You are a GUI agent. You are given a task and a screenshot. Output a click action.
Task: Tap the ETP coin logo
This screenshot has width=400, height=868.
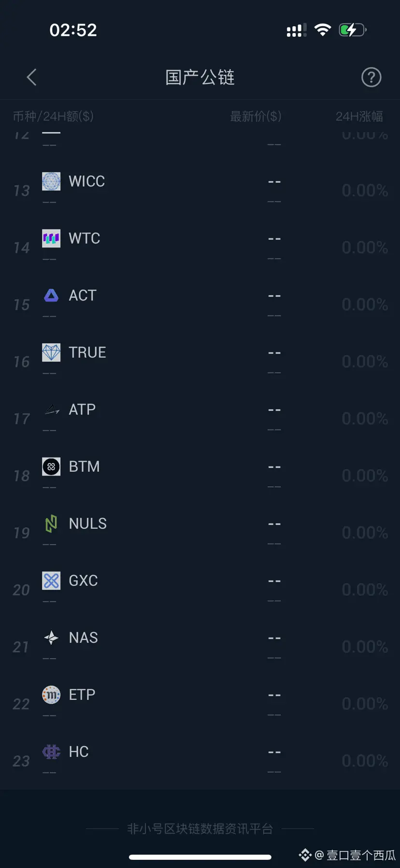(51, 694)
